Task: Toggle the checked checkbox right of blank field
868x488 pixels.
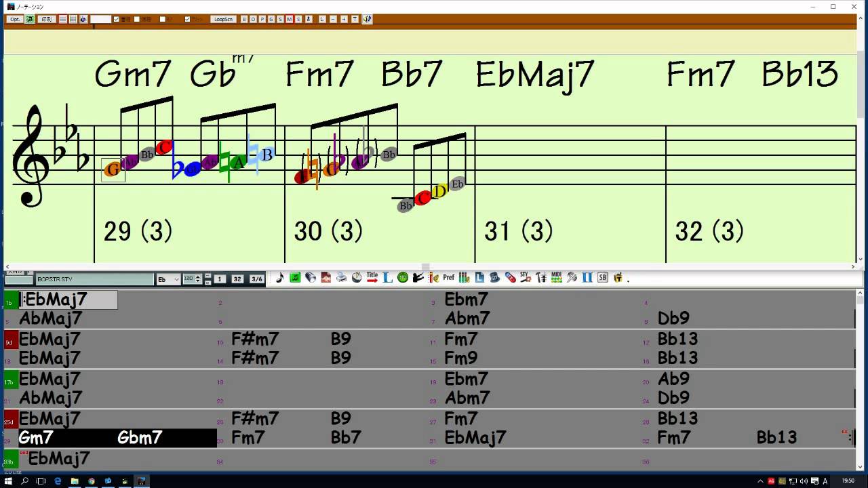Action: click(x=117, y=19)
